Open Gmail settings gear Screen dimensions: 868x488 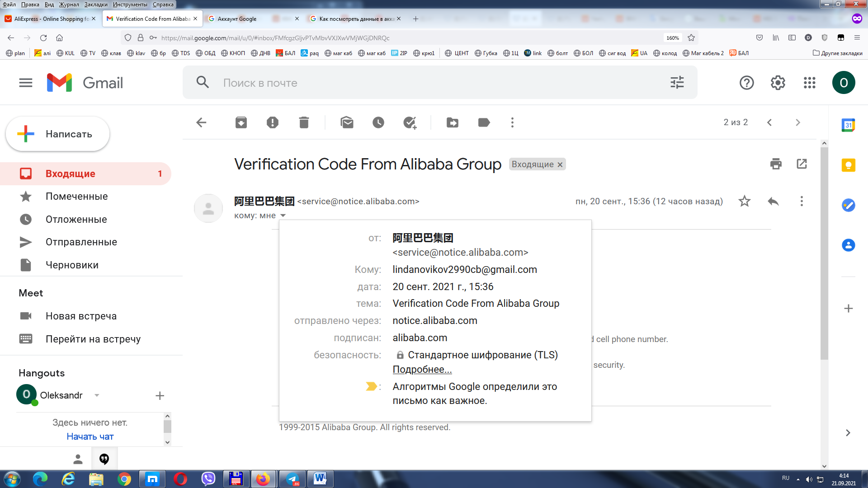click(778, 83)
